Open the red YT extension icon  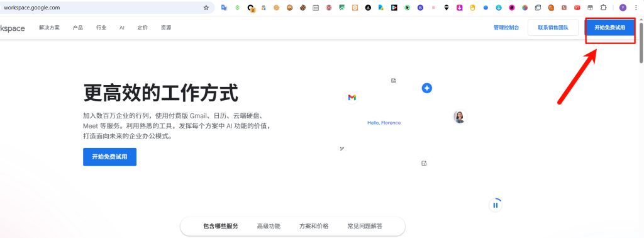point(577,8)
